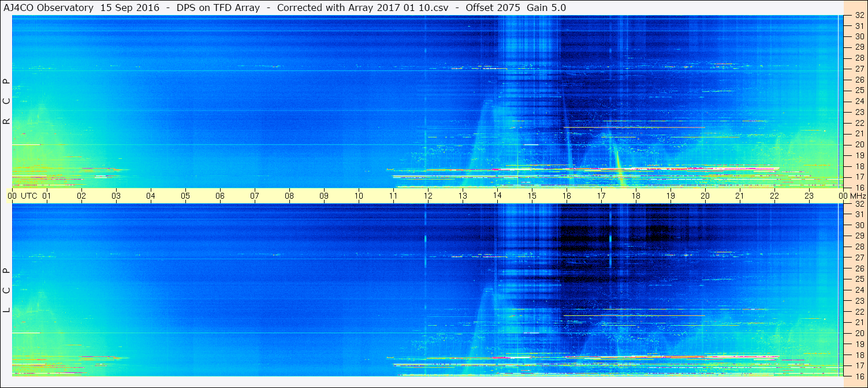Click the '01' hour label on time axis

click(x=47, y=196)
